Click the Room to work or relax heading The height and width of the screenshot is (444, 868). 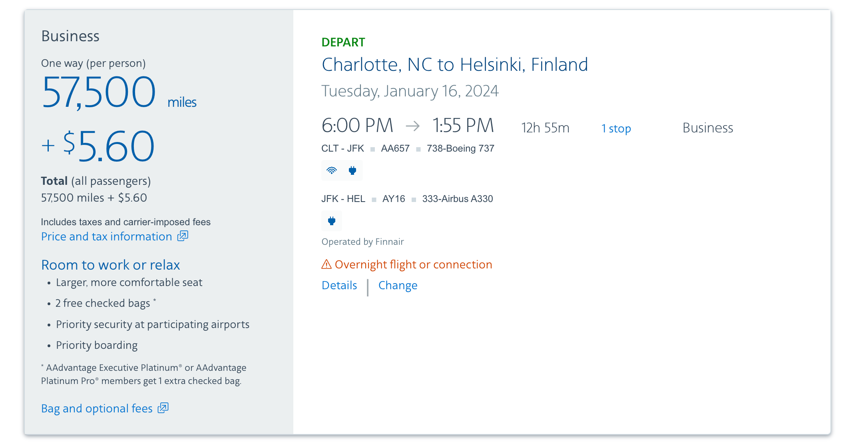[x=111, y=265]
